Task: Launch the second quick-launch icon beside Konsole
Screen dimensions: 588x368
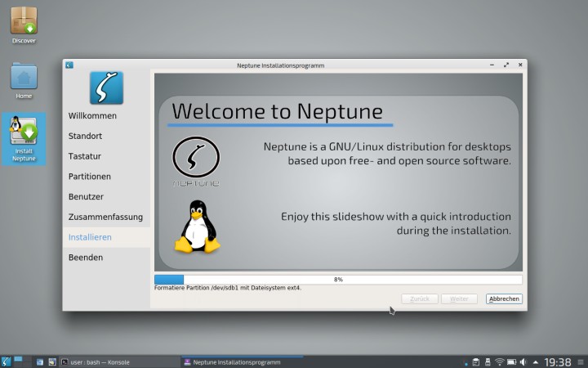Action: [x=52, y=362]
